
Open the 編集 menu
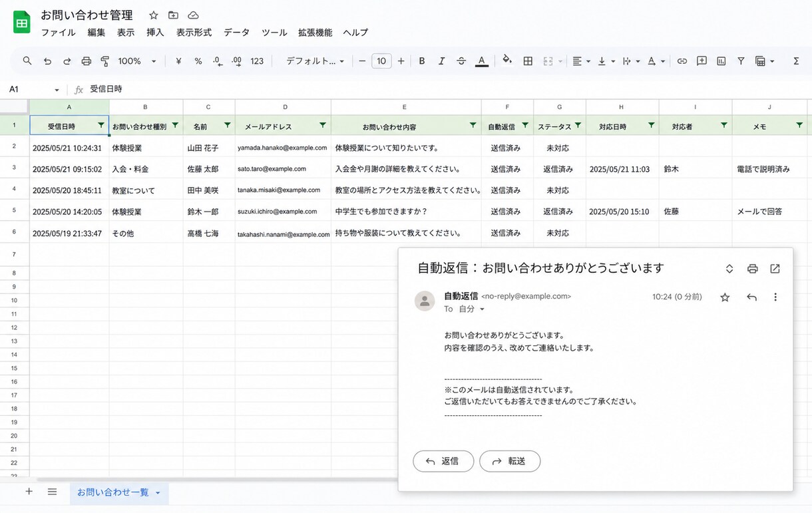coord(97,33)
